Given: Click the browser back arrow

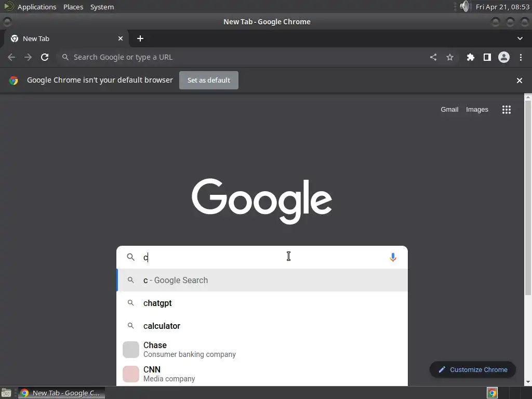Looking at the screenshot, I should click(11, 57).
